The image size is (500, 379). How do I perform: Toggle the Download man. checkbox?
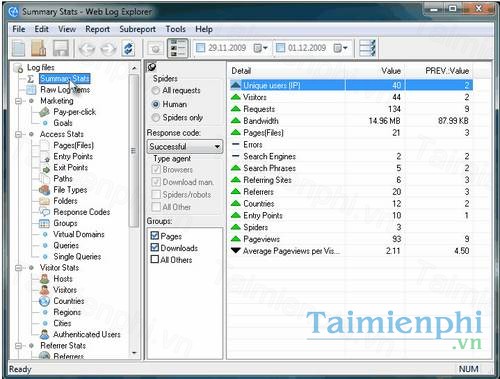pyautogui.click(x=156, y=182)
